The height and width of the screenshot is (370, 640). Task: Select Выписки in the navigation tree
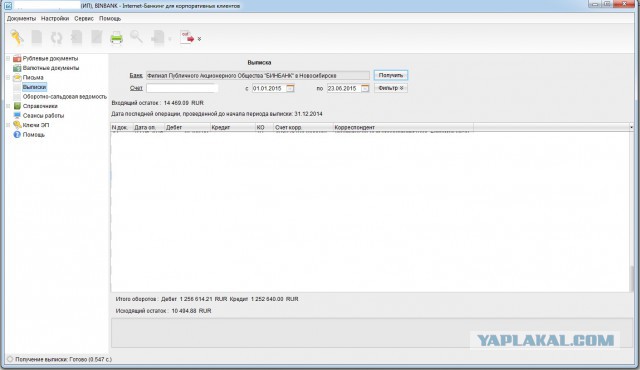(34, 87)
